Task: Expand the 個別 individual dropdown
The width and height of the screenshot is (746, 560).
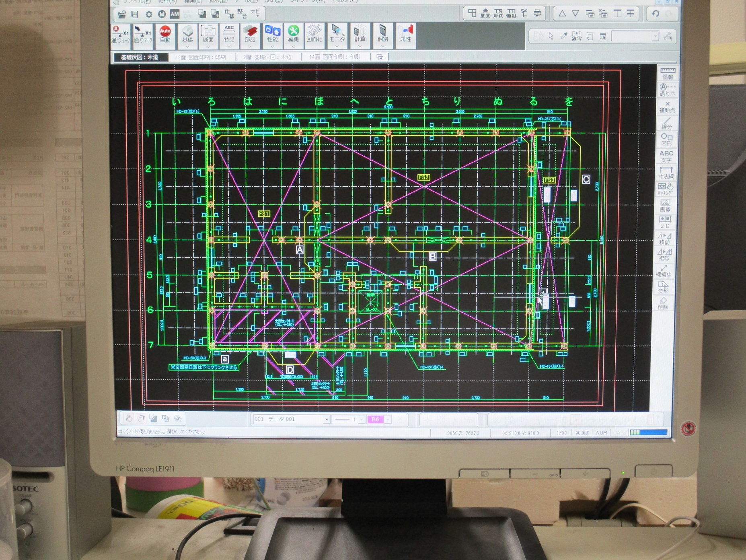Action: (x=382, y=47)
